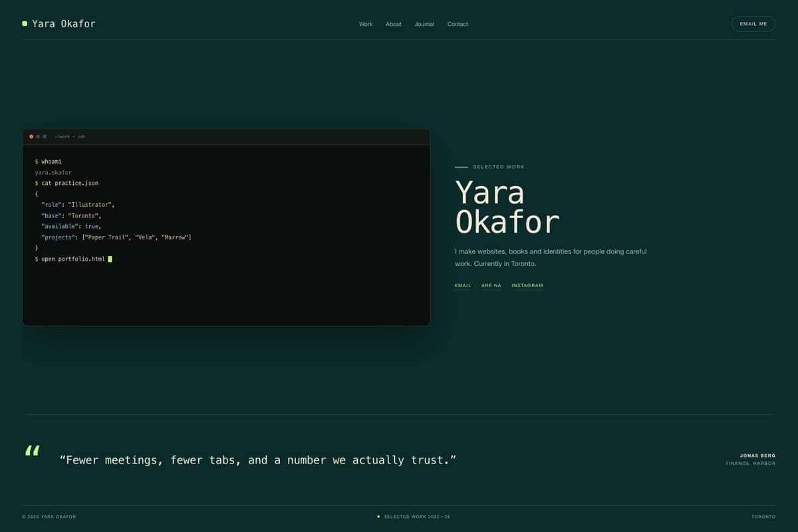The height and width of the screenshot is (532, 798).
Task: Click the intro paragraph about careful work
Action: coord(551,257)
